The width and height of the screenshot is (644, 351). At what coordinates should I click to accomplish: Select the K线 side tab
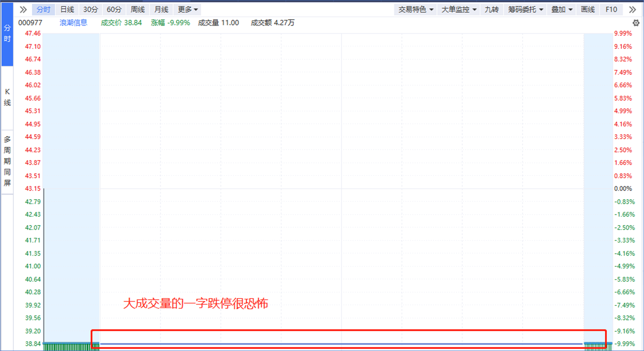[x=7, y=97]
